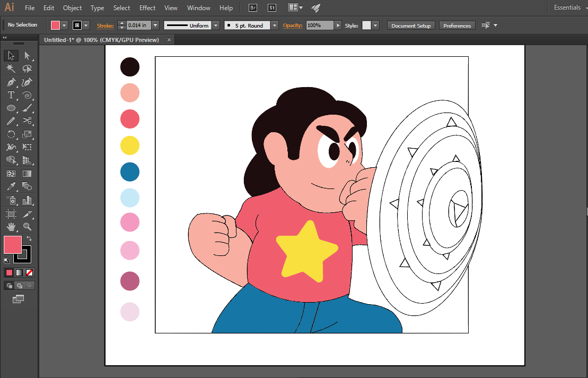This screenshot has height=378, width=588.
Task: Click the Document Setup button
Action: 411,25
